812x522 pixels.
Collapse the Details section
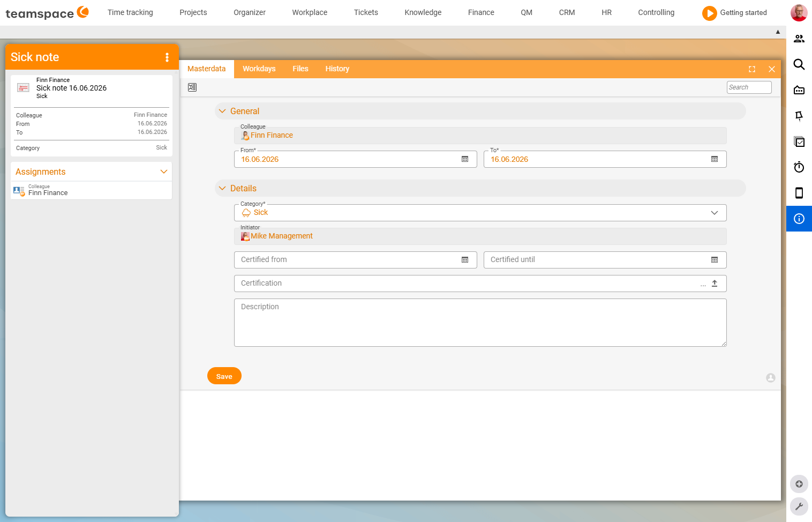tap(222, 188)
